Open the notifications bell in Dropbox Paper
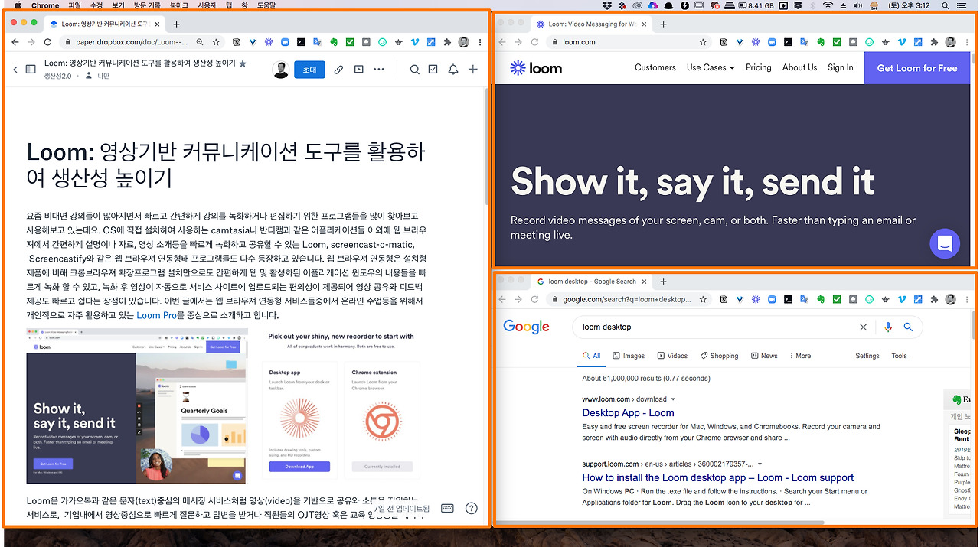This screenshot has height=547, width=980. (x=453, y=70)
